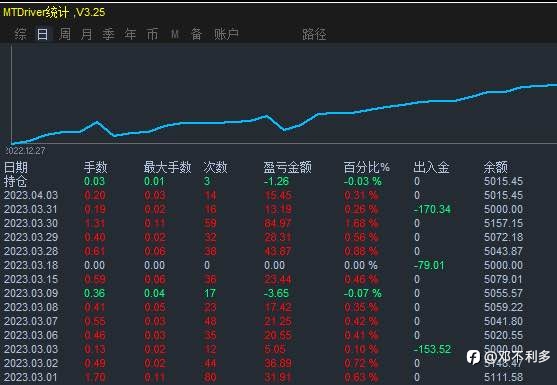Click the -0.07 % percentage value
The image size is (557, 385).
click(363, 293)
